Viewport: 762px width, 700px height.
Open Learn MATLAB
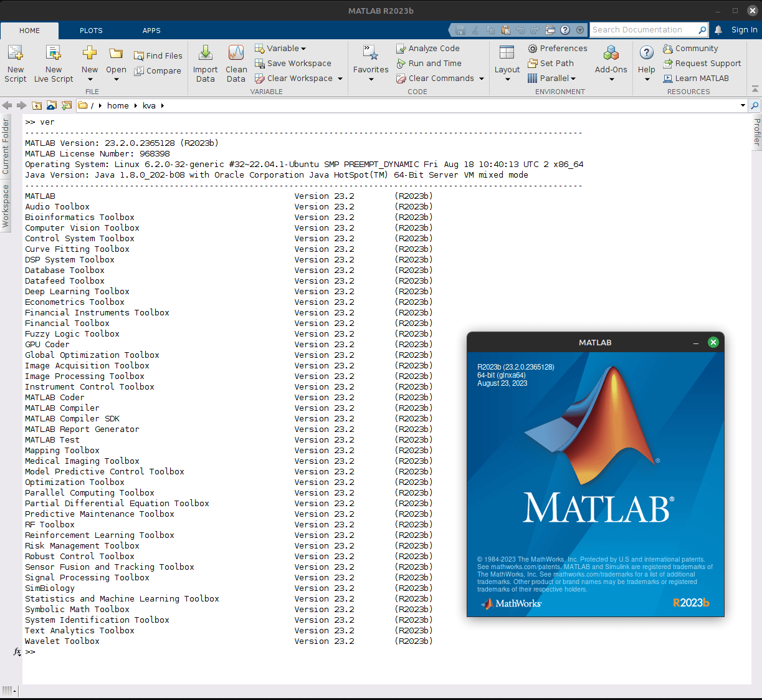coord(696,78)
